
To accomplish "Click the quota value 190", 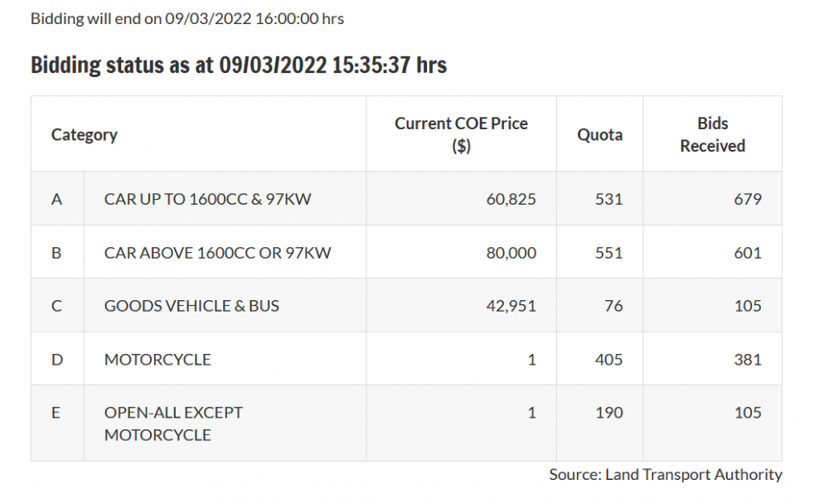I will point(609,413).
